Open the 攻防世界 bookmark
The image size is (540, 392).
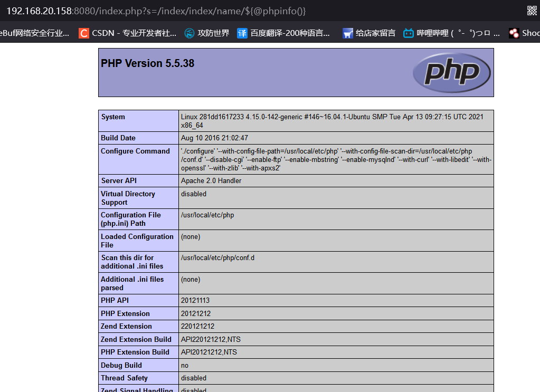pyautogui.click(x=206, y=33)
